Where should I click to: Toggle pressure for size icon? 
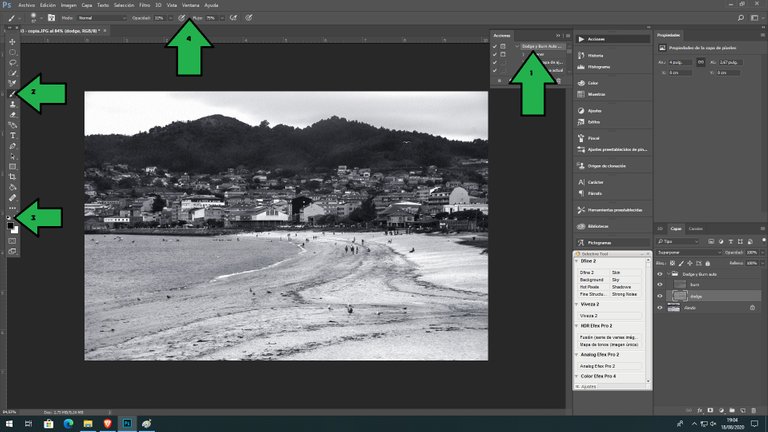[249, 18]
